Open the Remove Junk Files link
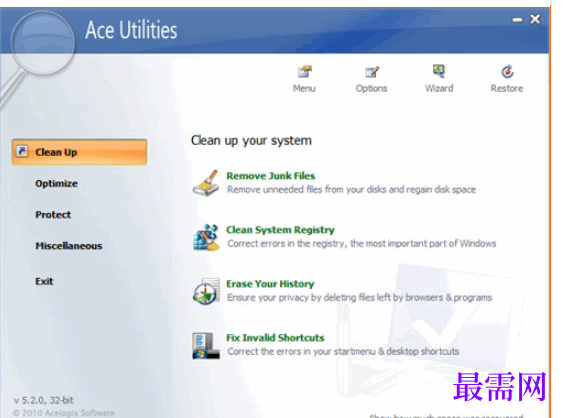 (271, 176)
